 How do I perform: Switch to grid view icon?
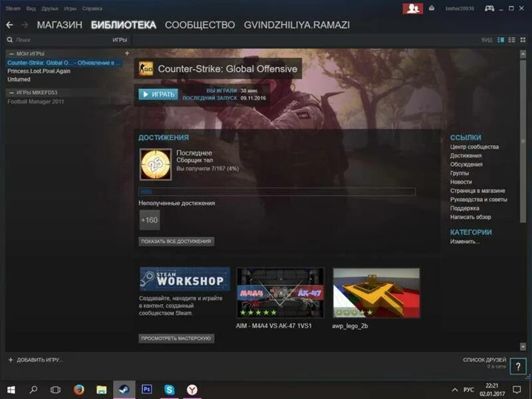(523, 40)
